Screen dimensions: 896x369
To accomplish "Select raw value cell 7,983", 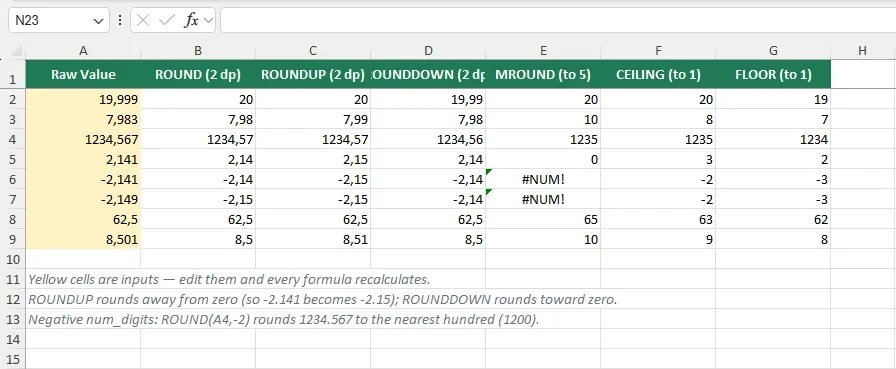I will click(83, 119).
